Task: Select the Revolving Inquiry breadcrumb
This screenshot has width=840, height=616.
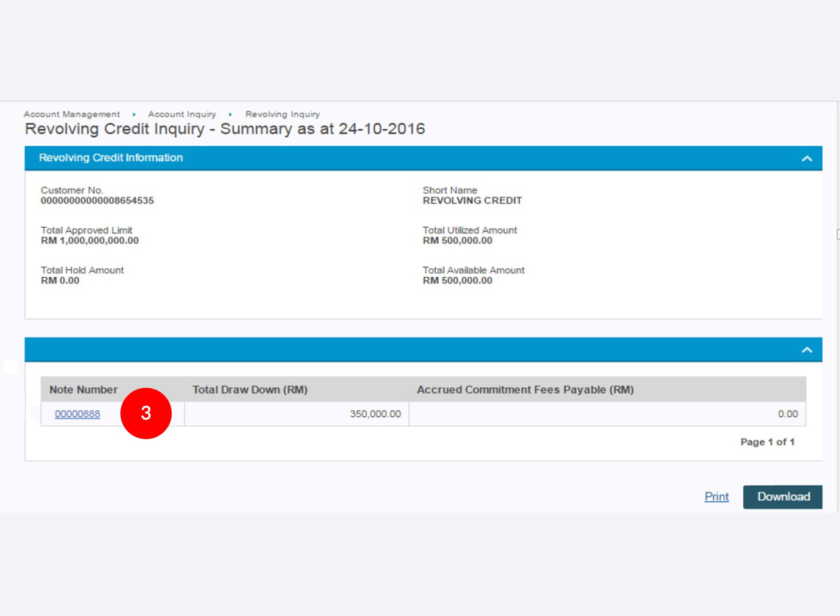Action: click(x=282, y=114)
